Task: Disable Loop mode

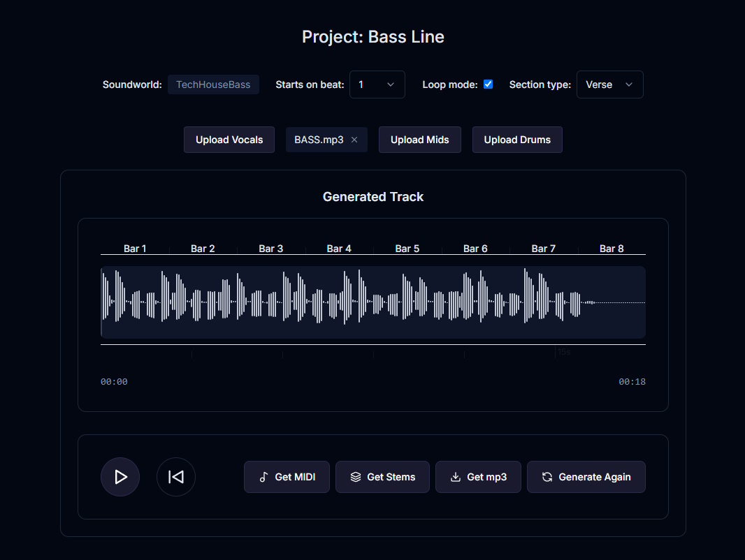Action: coord(487,84)
